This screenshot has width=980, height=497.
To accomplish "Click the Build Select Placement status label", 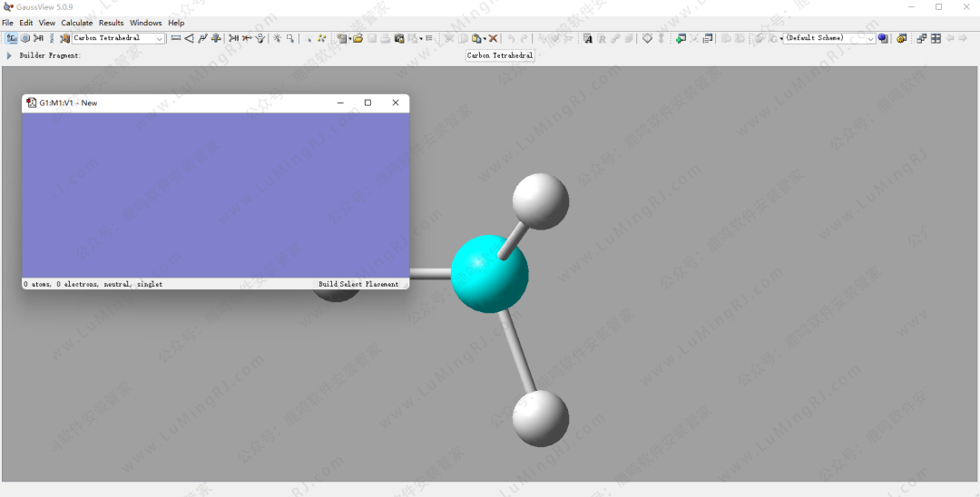I will point(358,284).
